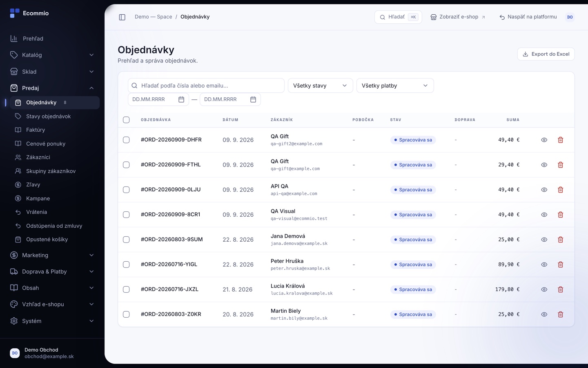This screenshot has width=588, height=368.
Task: Open the Všetky platby dropdown
Action: [395, 85]
